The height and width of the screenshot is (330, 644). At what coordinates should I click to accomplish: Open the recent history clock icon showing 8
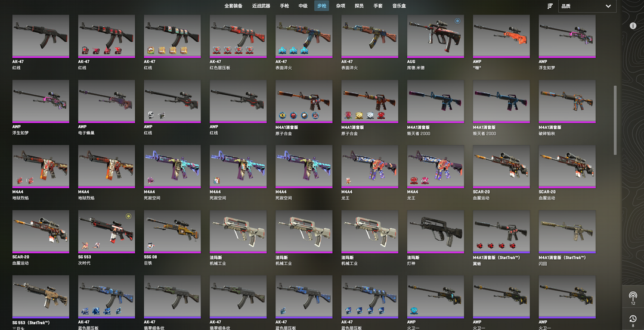click(633, 319)
